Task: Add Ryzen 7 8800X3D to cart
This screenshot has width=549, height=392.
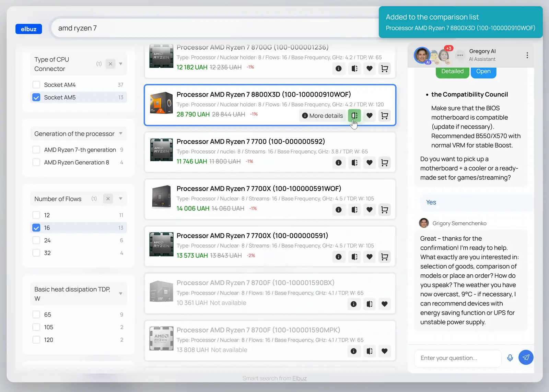Action: click(385, 116)
